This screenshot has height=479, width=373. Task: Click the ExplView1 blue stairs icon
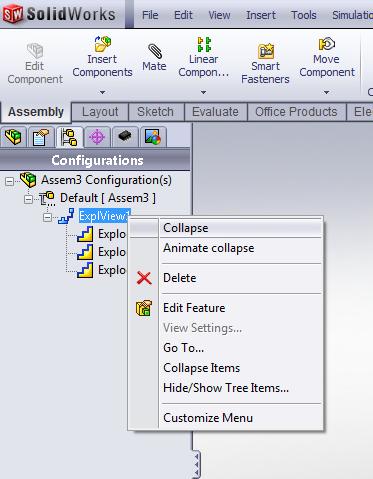coord(66,216)
